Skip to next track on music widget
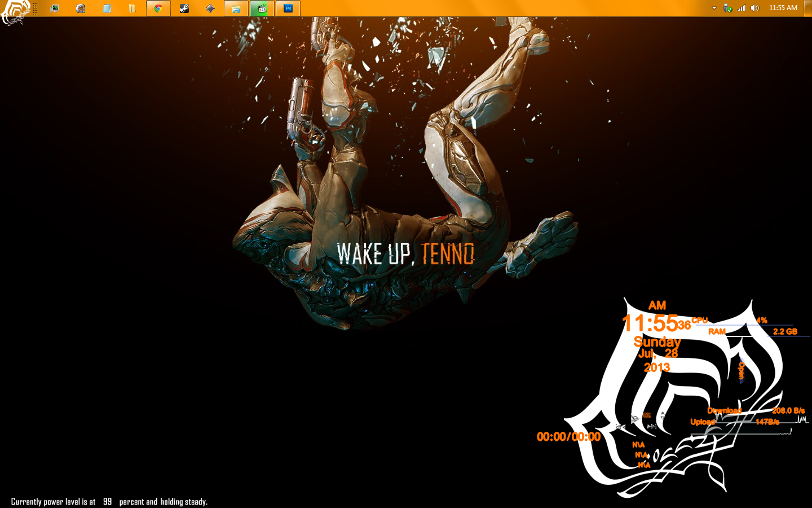Screen dimensions: 812x508 [651, 427]
